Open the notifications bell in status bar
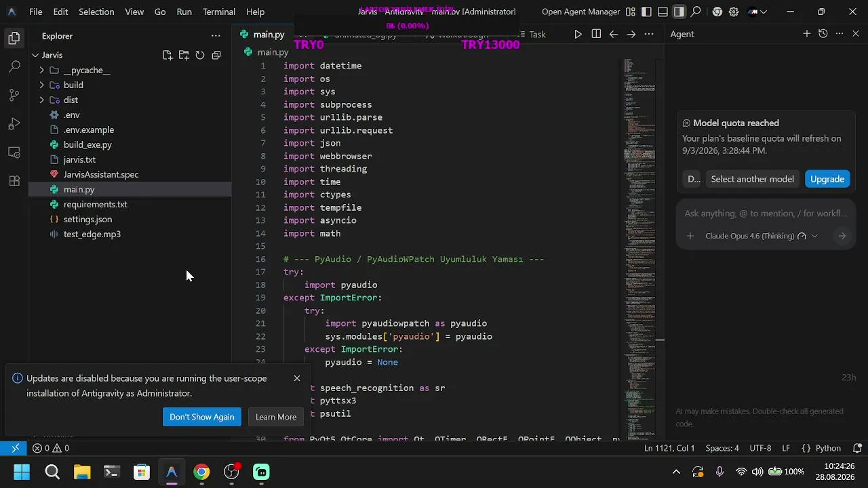The image size is (868, 488). (x=857, y=448)
